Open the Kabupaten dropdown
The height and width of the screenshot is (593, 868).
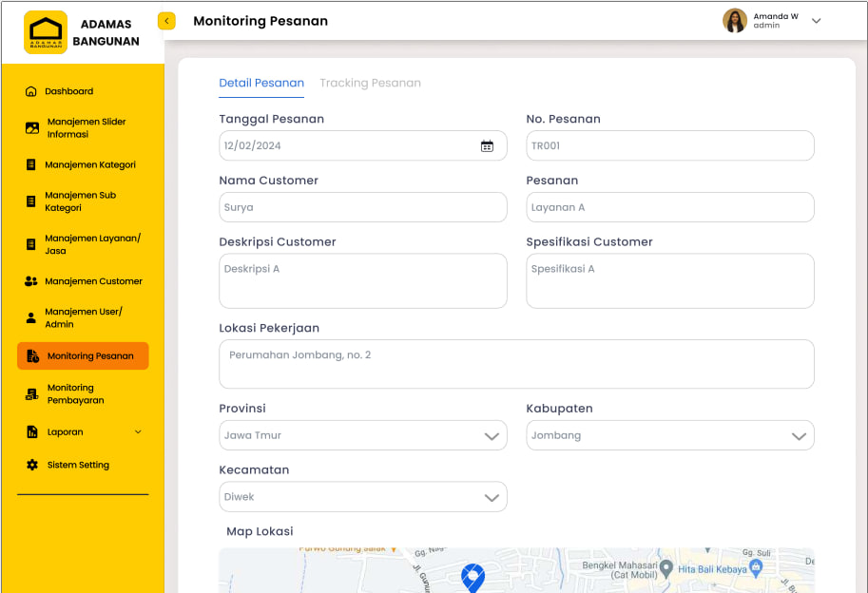(x=670, y=435)
